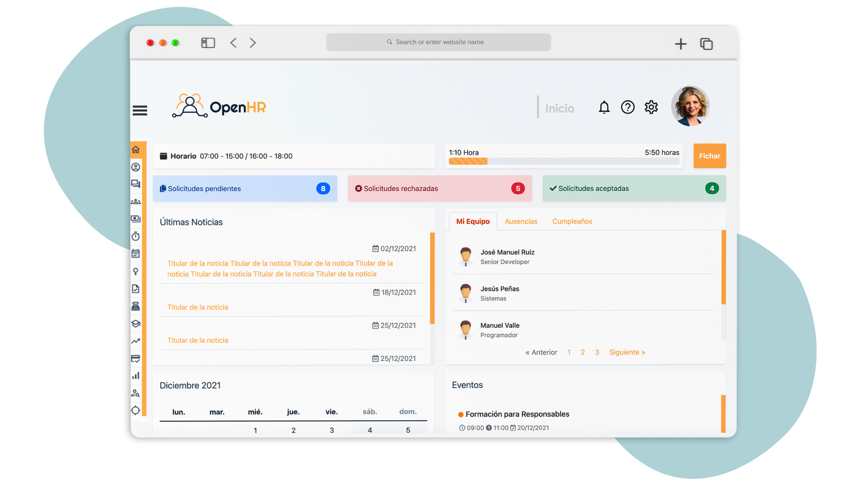Open the chat messages sidebar icon
868x488 pixels.
(136, 184)
